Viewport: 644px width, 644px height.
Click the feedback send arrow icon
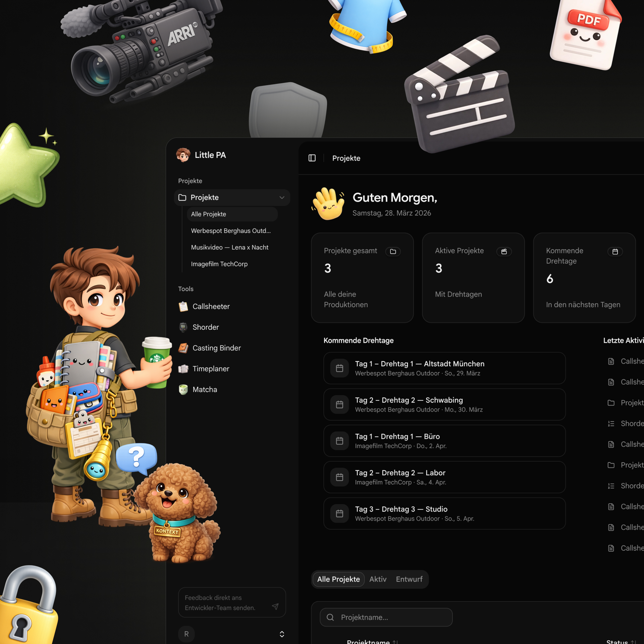point(275,606)
